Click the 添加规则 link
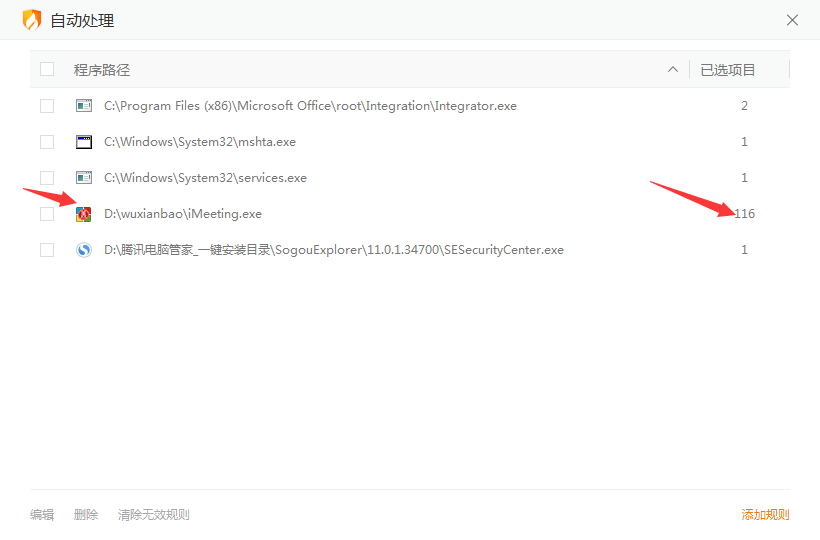Viewport: 820px width, 540px height. (x=765, y=515)
